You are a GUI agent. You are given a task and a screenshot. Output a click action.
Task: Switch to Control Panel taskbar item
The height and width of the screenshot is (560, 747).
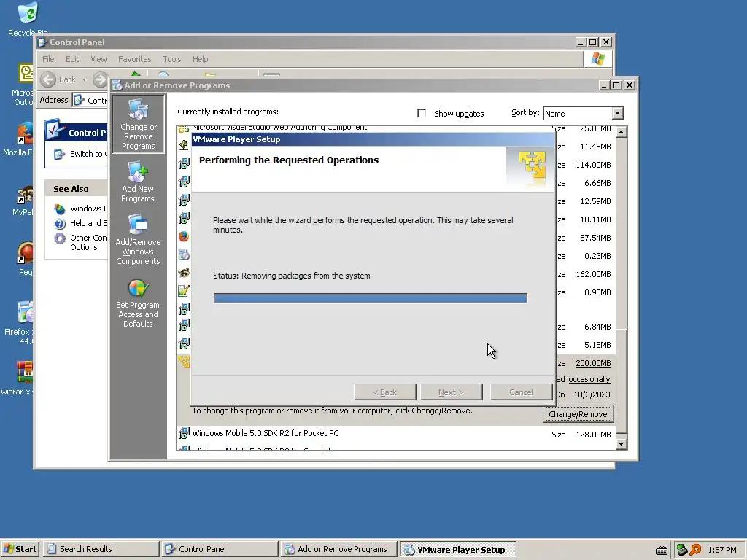point(220,549)
